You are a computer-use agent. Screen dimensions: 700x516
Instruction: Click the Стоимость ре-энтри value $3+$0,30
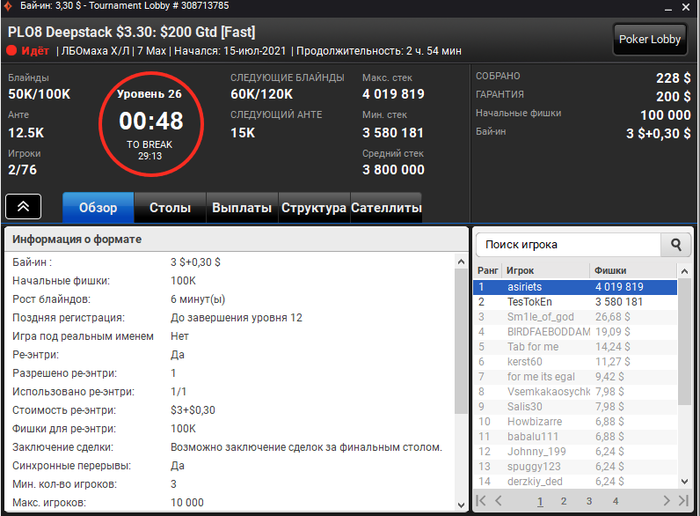(193, 410)
